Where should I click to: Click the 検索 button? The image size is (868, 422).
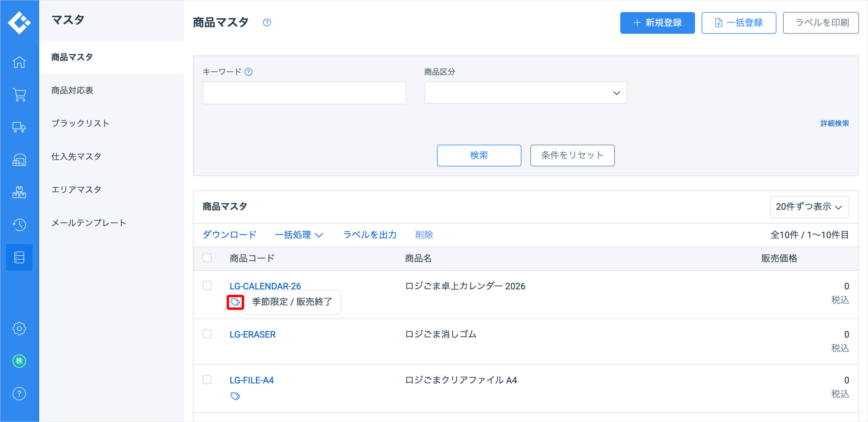479,155
